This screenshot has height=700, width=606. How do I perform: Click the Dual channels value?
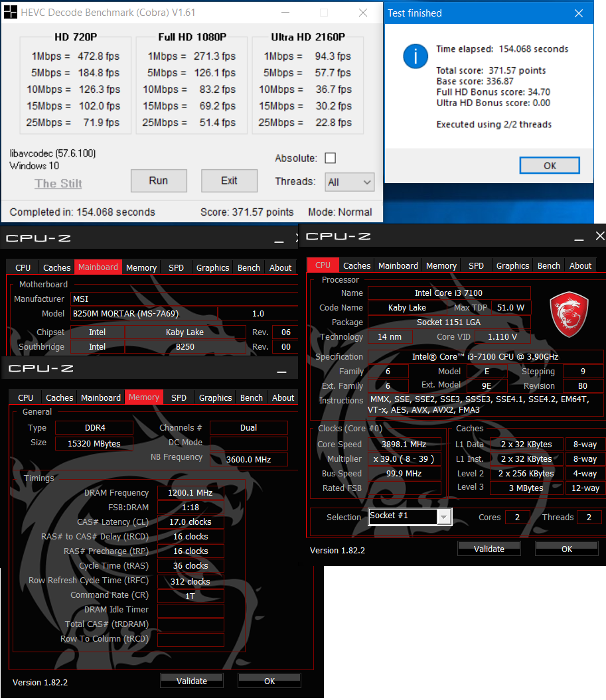tap(249, 428)
